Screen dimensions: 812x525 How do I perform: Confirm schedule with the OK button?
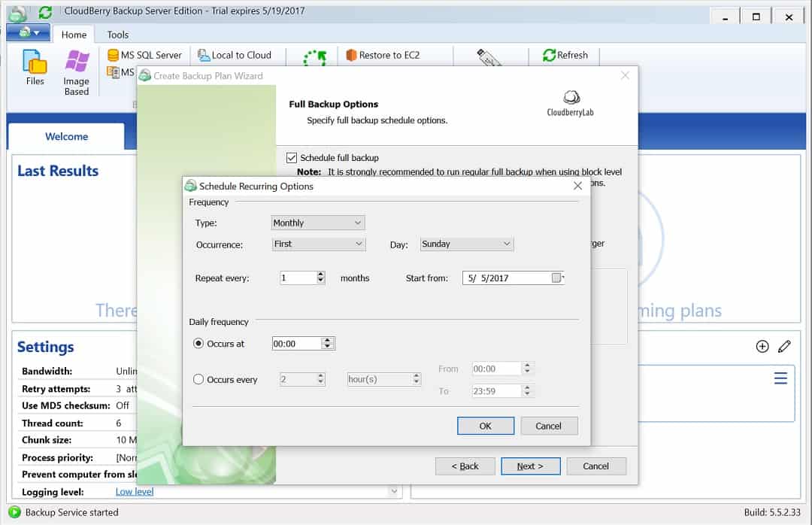(486, 426)
